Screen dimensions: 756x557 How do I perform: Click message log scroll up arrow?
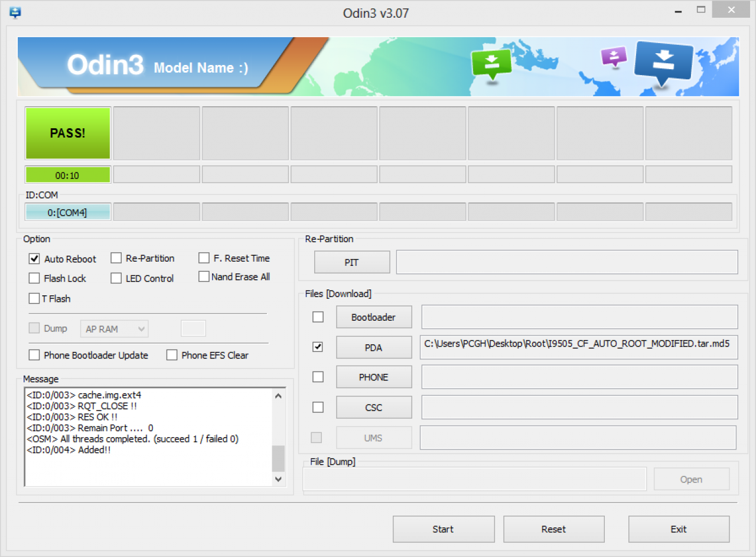click(x=278, y=396)
